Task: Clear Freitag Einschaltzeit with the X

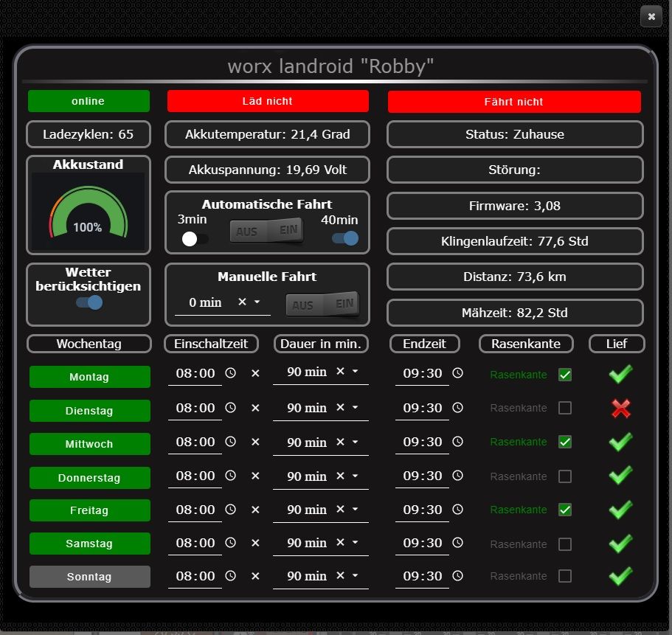Action: coord(255,510)
